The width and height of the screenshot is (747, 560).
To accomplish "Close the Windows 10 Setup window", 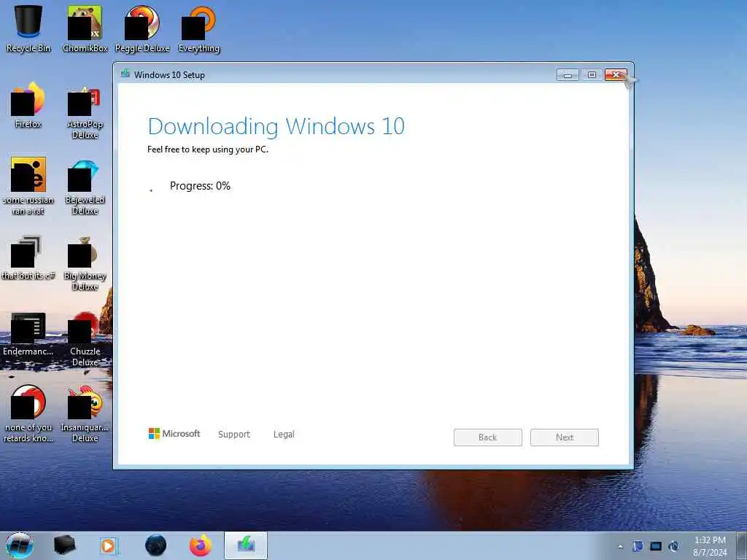I will point(616,75).
